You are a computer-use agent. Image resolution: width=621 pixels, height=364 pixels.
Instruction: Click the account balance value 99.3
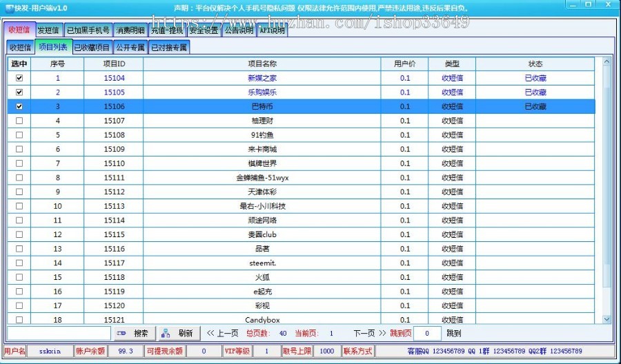tap(125, 351)
